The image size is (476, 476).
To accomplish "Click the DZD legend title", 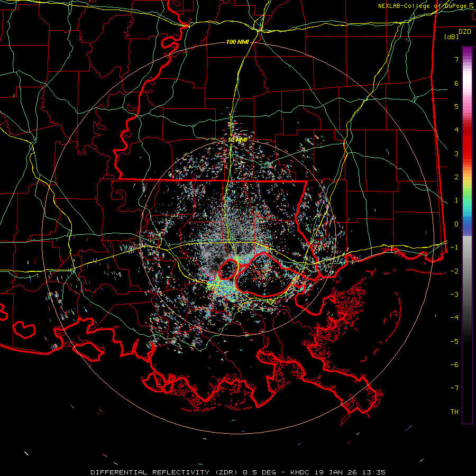I will coord(465,32).
